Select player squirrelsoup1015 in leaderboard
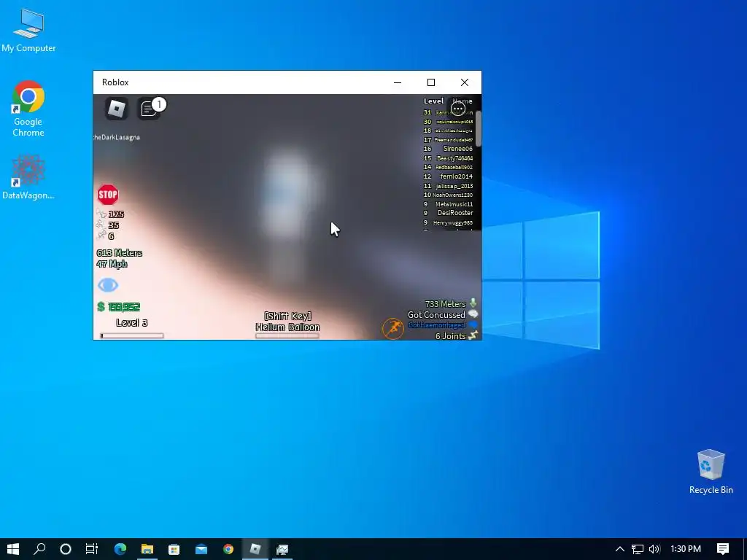Image resolution: width=747 pixels, height=560 pixels. 455,122
